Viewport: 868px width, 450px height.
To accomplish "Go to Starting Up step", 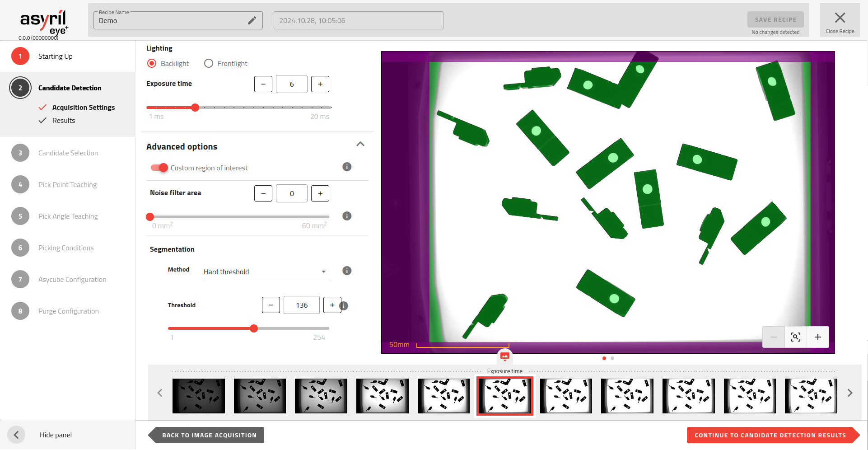I will click(55, 56).
